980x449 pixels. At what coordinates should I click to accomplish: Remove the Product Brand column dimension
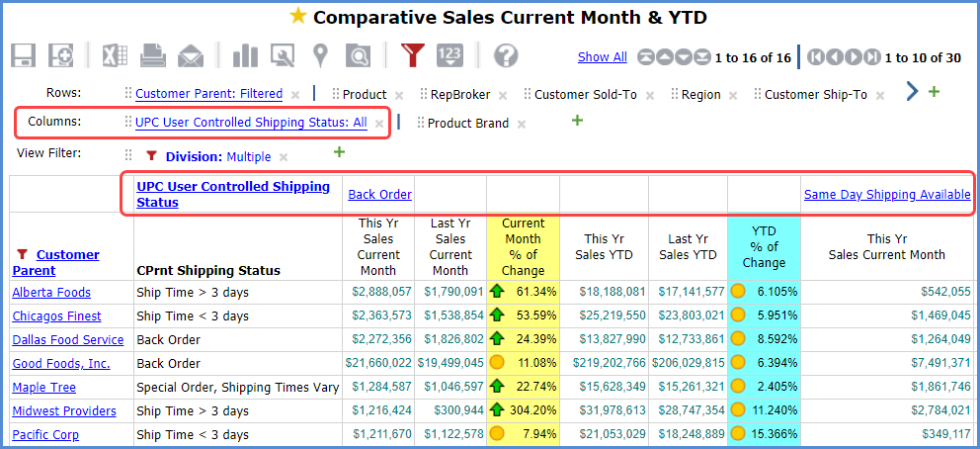click(x=522, y=125)
